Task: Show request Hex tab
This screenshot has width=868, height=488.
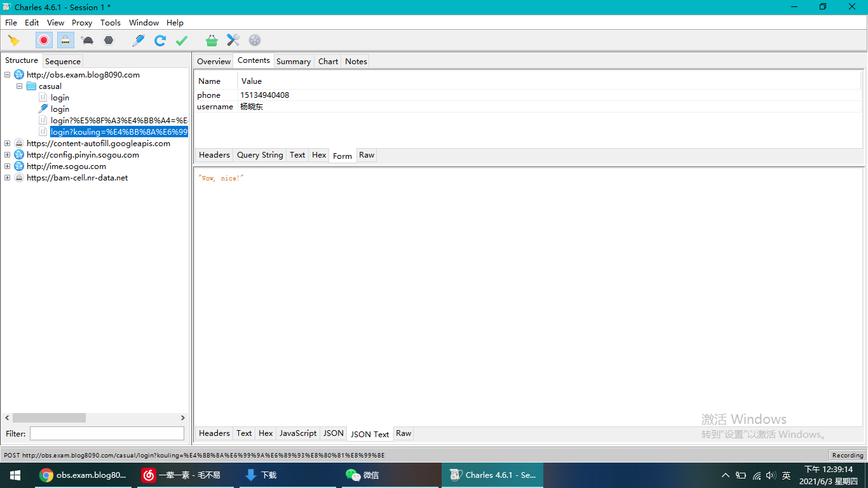Action: click(x=319, y=155)
